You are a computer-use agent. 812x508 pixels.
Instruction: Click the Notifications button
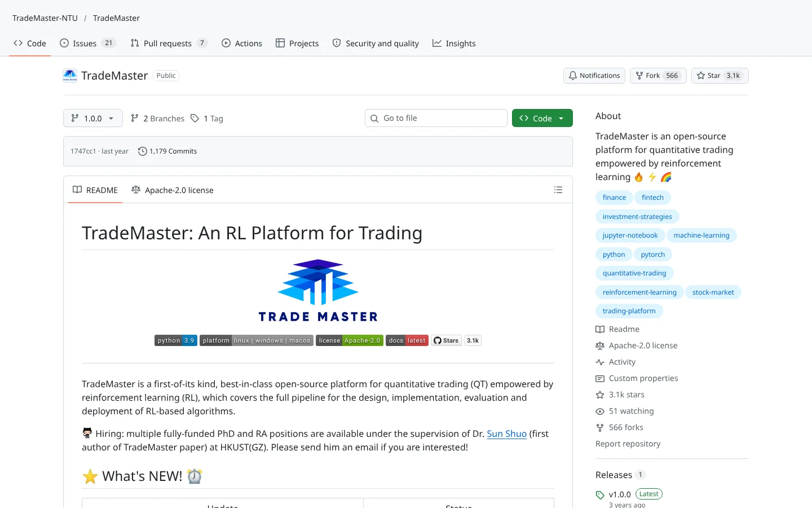pyautogui.click(x=594, y=76)
